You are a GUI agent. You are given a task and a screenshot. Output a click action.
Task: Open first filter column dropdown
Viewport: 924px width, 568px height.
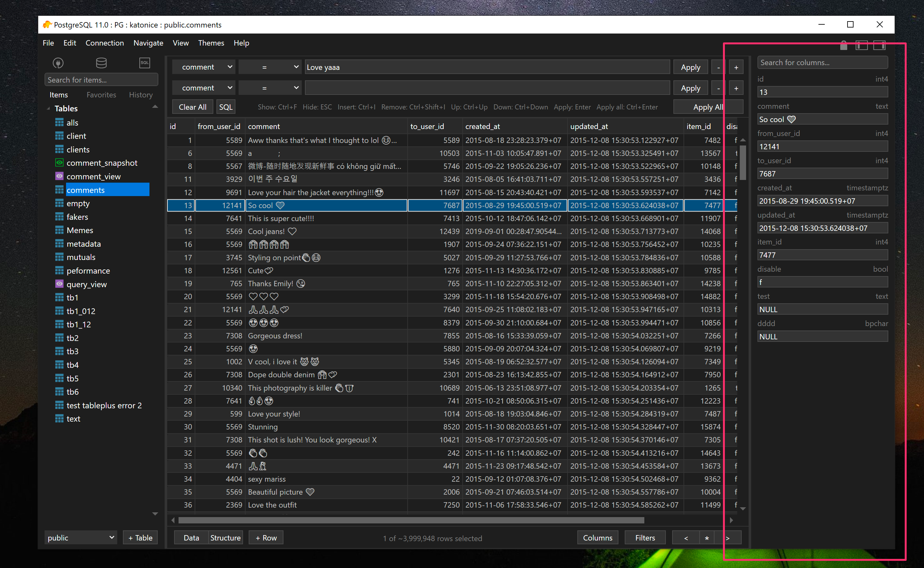click(x=204, y=67)
